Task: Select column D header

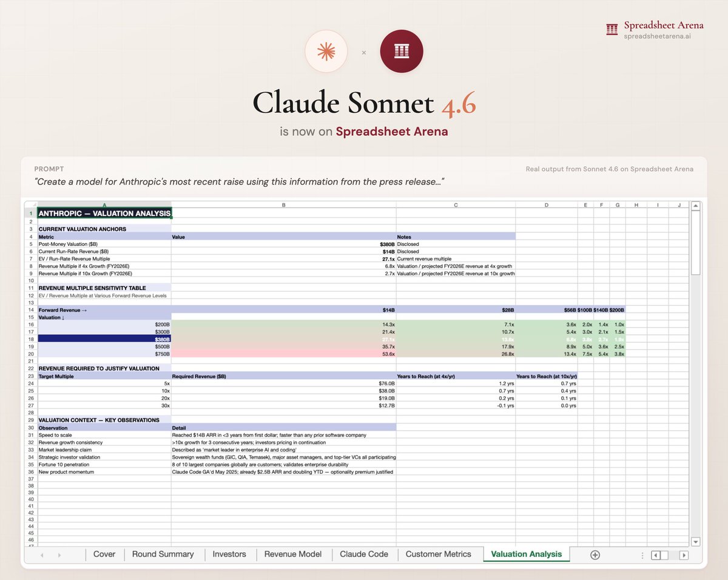Action: (x=547, y=205)
